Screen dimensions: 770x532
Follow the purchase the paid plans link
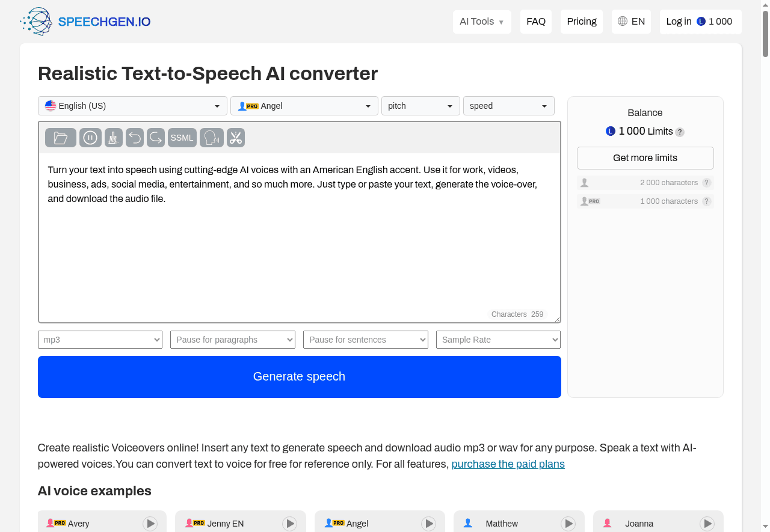click(508, 464)
